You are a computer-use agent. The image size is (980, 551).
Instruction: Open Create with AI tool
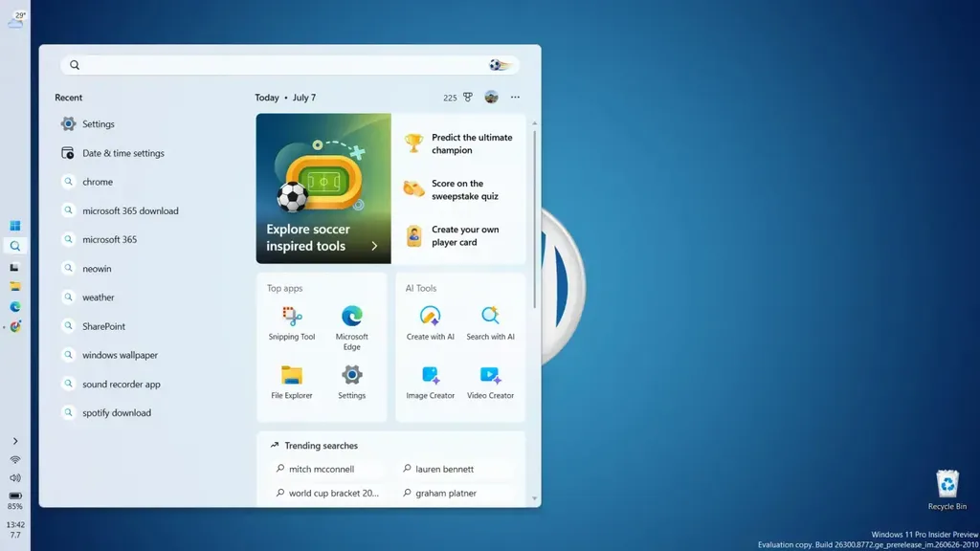click(430, 323)
